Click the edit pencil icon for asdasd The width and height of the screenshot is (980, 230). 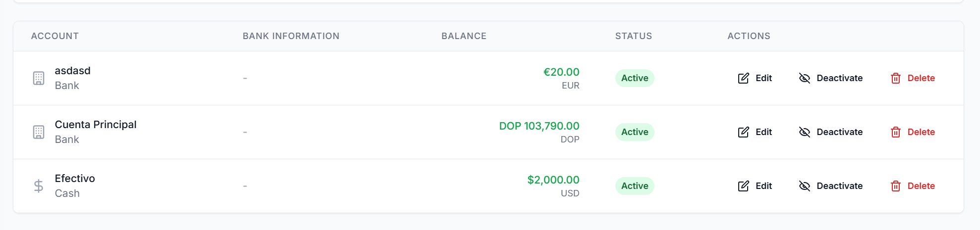(743, 78)
